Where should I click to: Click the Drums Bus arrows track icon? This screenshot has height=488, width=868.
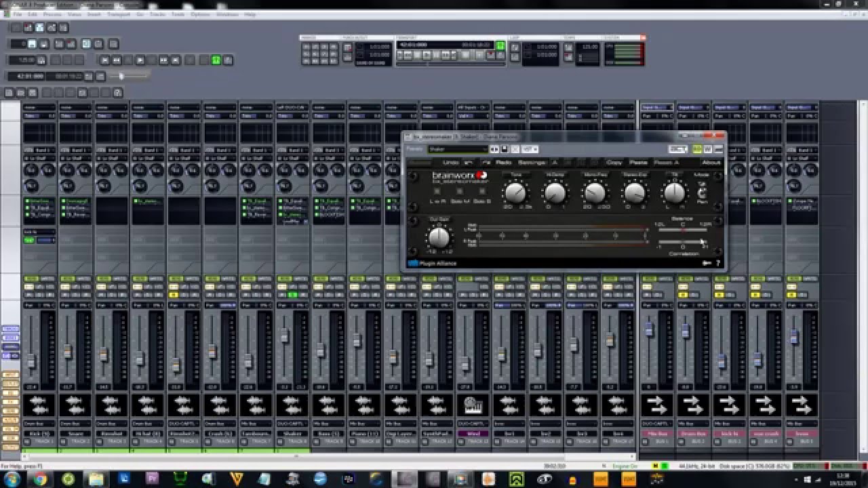tap(692, 405)
